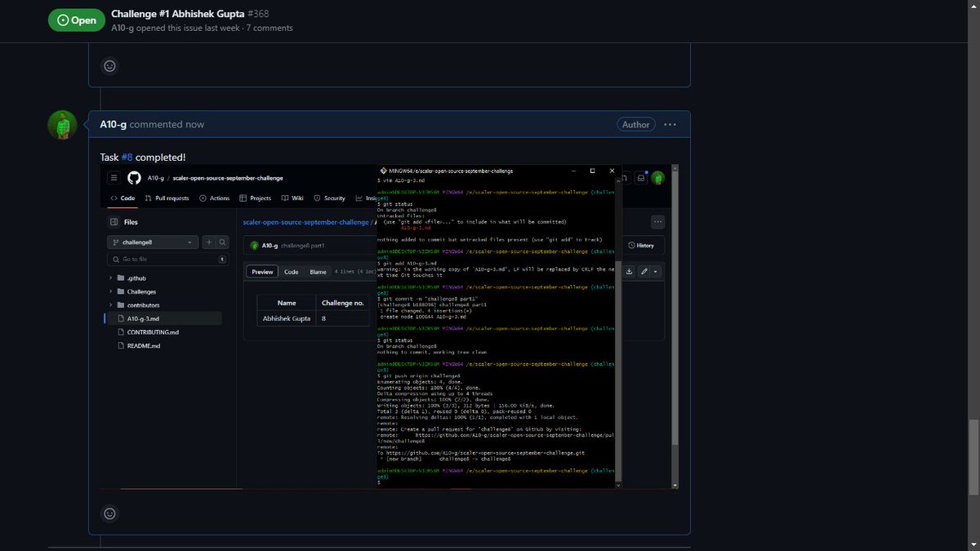
Task: Click the 'Name' table header cell
Action: coord(286,302)
